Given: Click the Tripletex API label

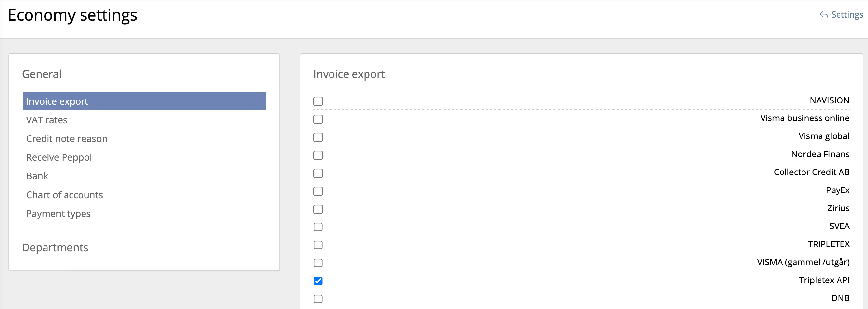Looking at the screenshot, I should point(824,280).
